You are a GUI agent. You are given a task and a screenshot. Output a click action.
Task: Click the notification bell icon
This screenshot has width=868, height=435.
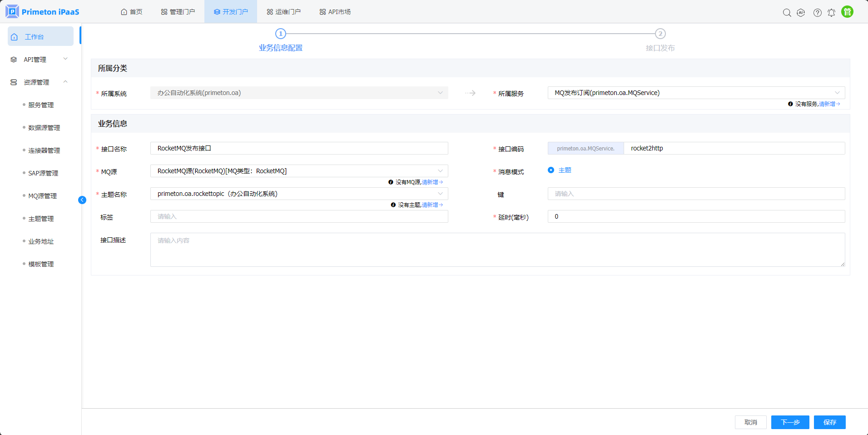[x=831, y=13]
